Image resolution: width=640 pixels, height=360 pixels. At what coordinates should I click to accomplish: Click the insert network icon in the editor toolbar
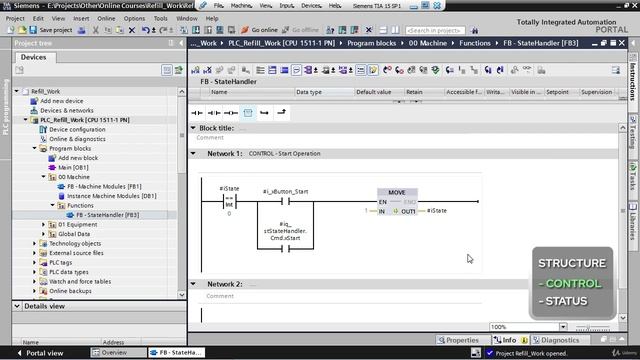(x=195, y=70)
